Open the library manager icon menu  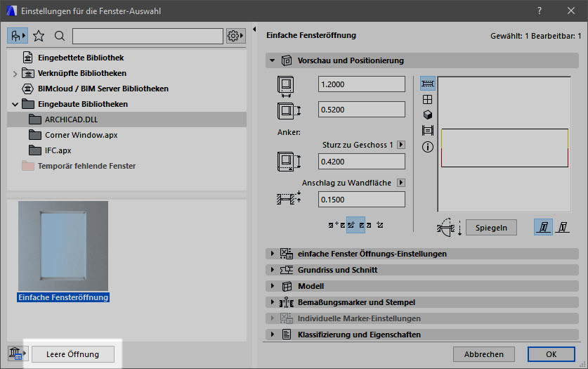click(x=18, y=354)
